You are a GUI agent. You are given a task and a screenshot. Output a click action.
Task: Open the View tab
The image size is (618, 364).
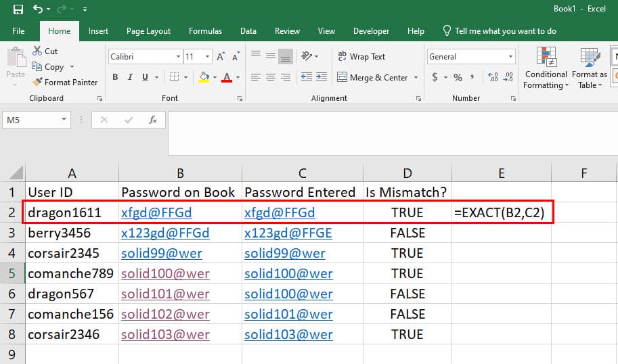coord(326,31)
